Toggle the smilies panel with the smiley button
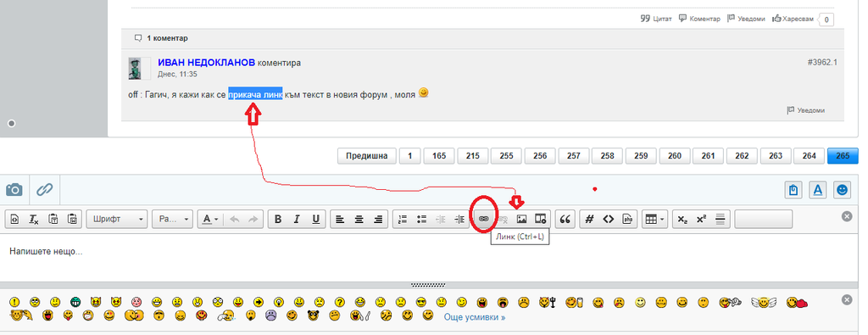 (x=842, y=190)
